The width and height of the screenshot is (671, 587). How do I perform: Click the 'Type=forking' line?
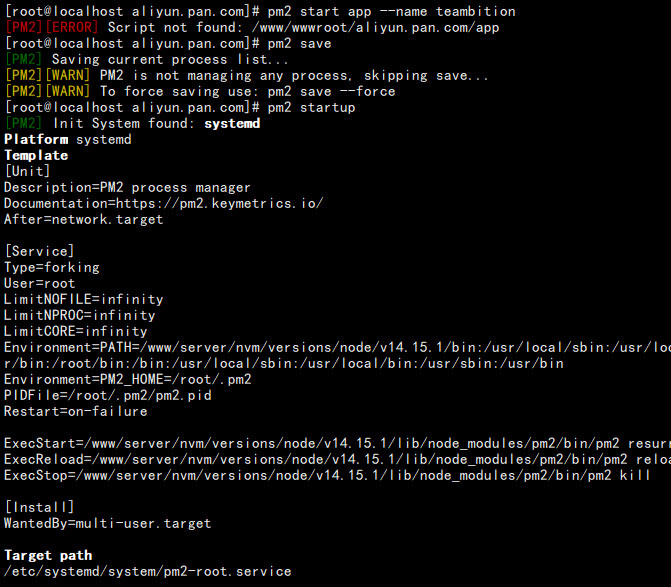52,267
